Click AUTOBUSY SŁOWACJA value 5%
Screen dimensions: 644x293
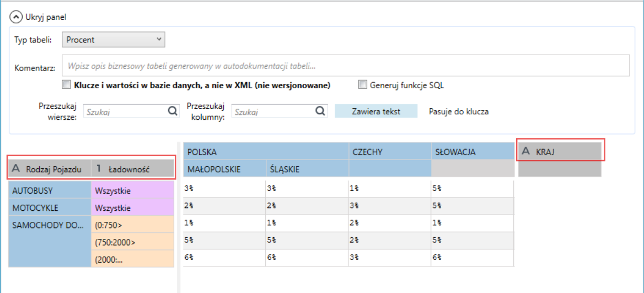pyautogui.click(x=473, y=189)
